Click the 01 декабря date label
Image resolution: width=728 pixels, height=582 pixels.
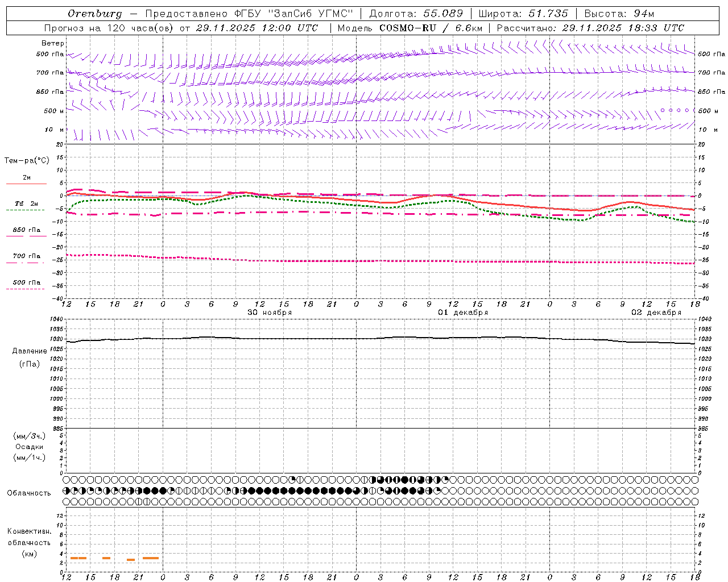[463, 313]
